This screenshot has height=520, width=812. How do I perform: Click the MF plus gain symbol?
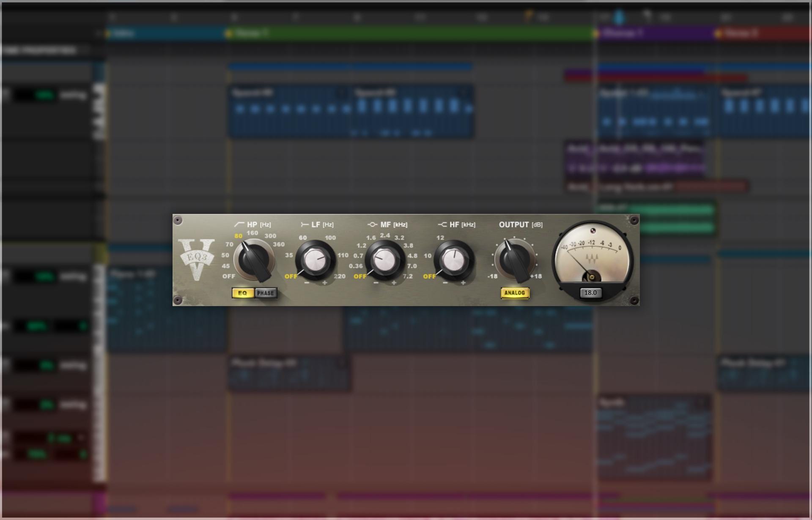(x=394, y=282)
